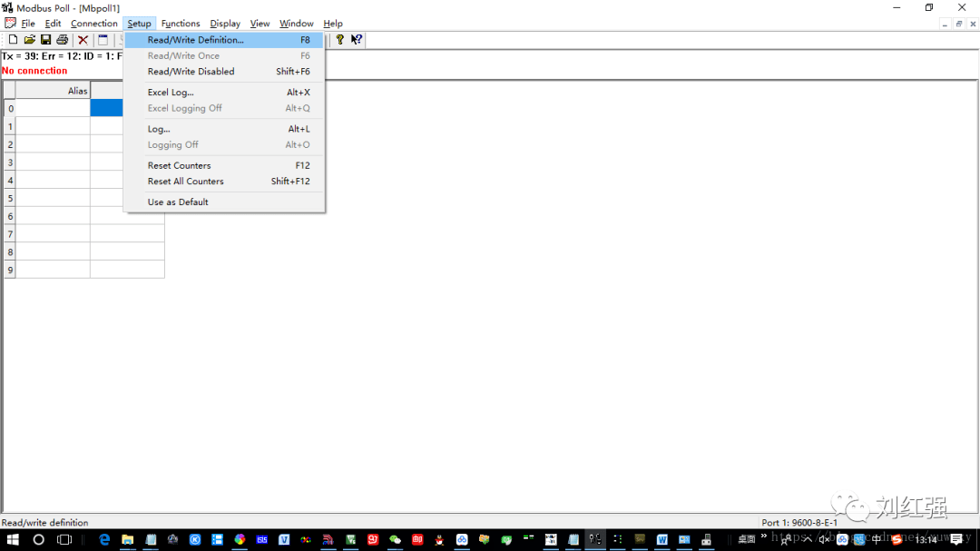Click the Open file toolbar icon
The image size is (980, 551).
(x=30, y=40)
